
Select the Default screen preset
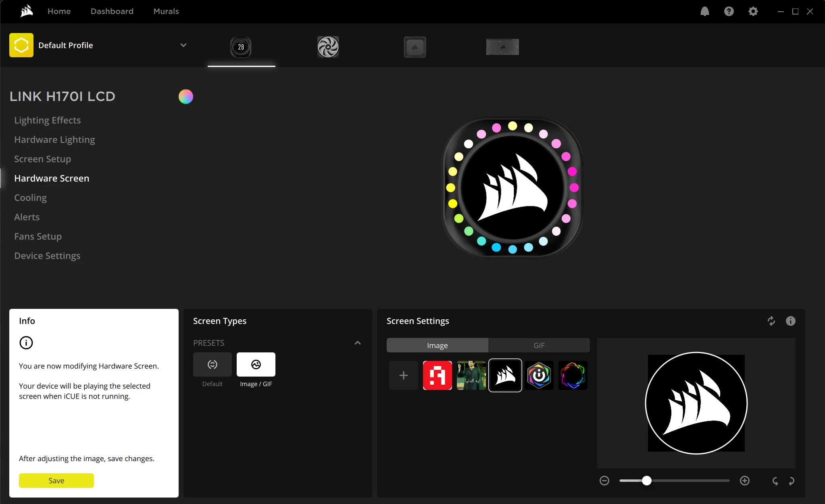pyautogui.click(x=212, y=364)
